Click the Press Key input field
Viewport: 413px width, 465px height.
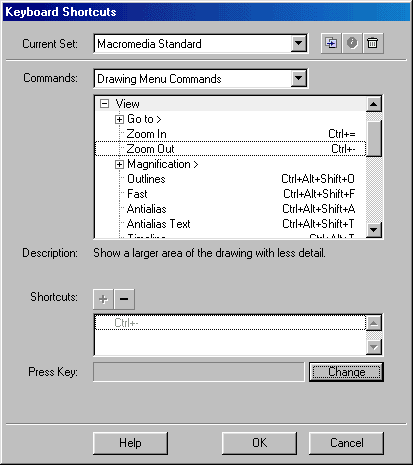199,372
